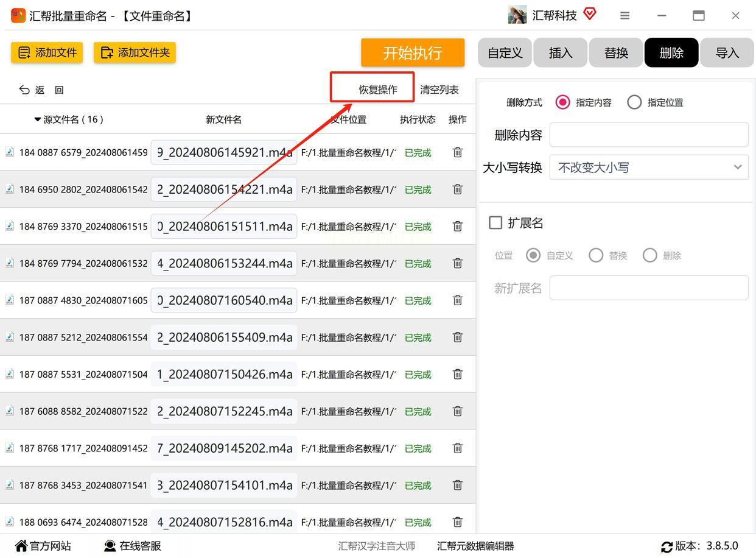This screenshot has height=558, width=756.
Task: Delete row 184 0887 6579 via trash icon
Action: click(458, 152)
